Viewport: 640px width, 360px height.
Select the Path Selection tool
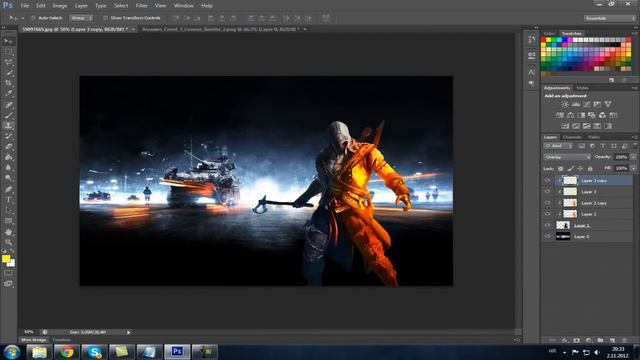coord(8,211)
